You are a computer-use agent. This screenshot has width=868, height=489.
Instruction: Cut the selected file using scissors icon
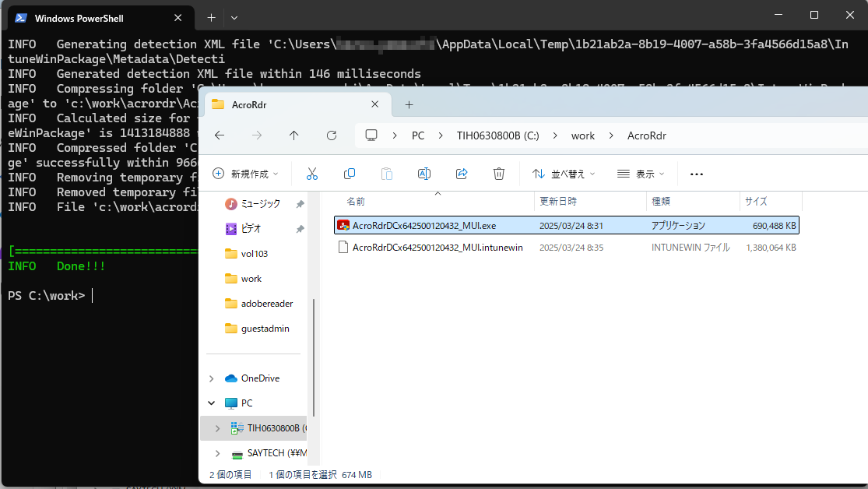tap(311, 174)
